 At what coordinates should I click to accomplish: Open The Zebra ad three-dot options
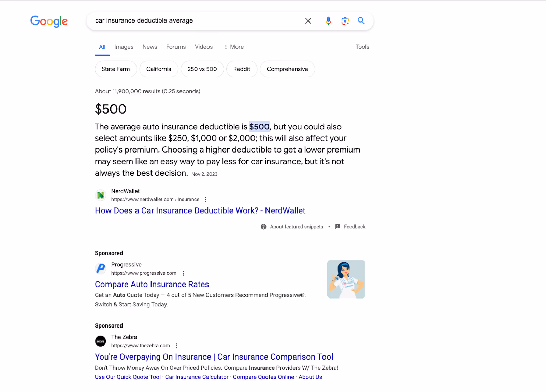[x=177, y=346]
